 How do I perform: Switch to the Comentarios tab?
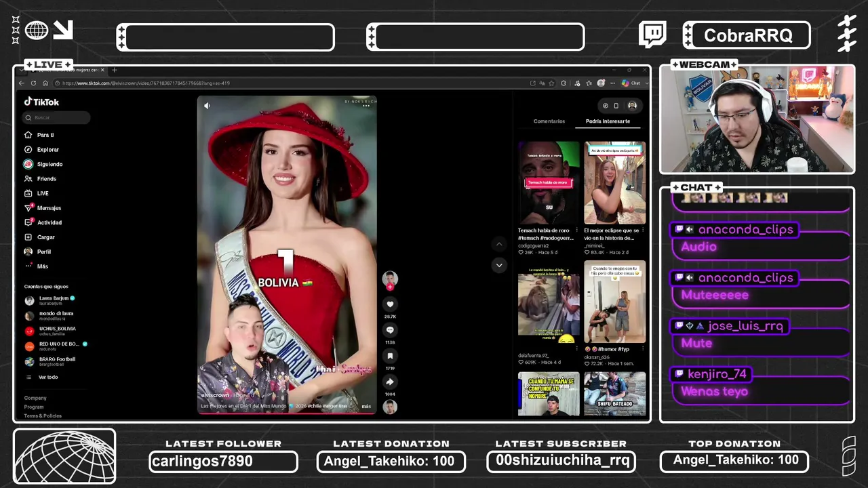[549, 121]
